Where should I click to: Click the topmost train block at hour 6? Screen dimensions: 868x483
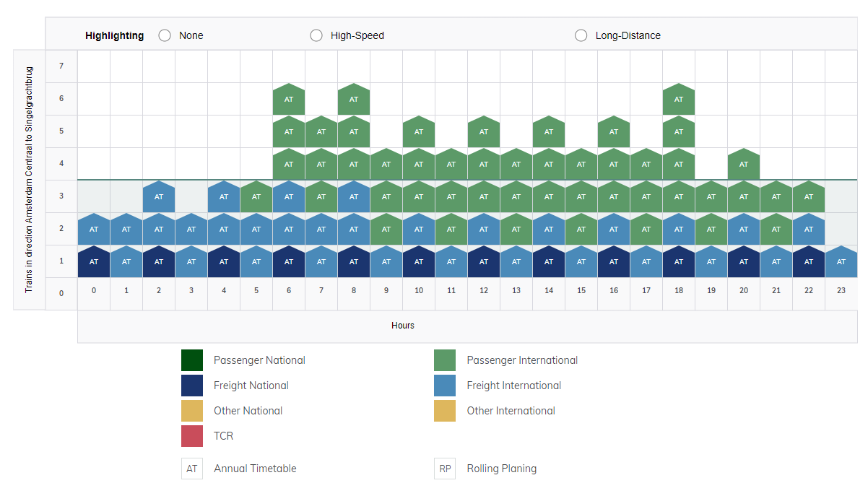[x=289, y=100]
